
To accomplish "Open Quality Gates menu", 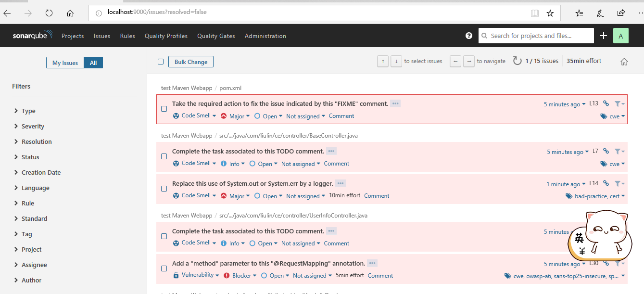I will click(216, 36).
